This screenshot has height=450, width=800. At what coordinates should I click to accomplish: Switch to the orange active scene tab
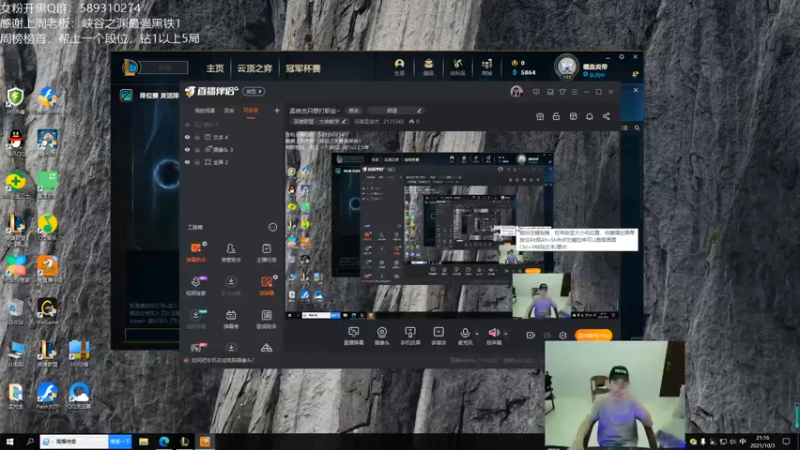pyautogui.click(x=251, y=110)
